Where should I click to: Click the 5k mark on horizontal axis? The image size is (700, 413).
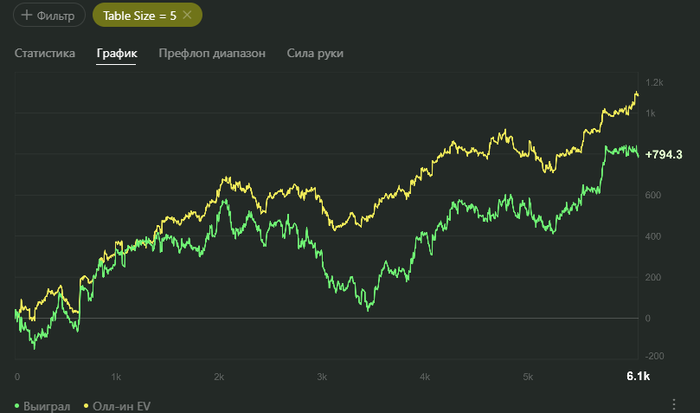pos(528,377)
